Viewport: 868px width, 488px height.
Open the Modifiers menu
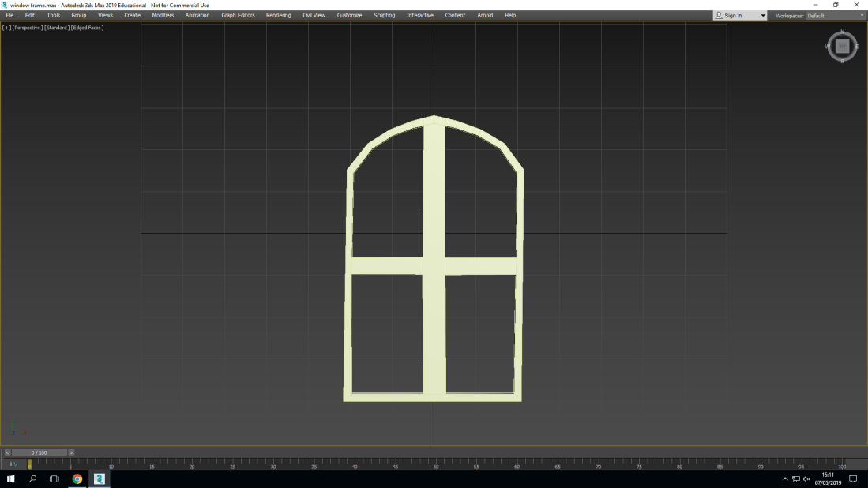163,15
